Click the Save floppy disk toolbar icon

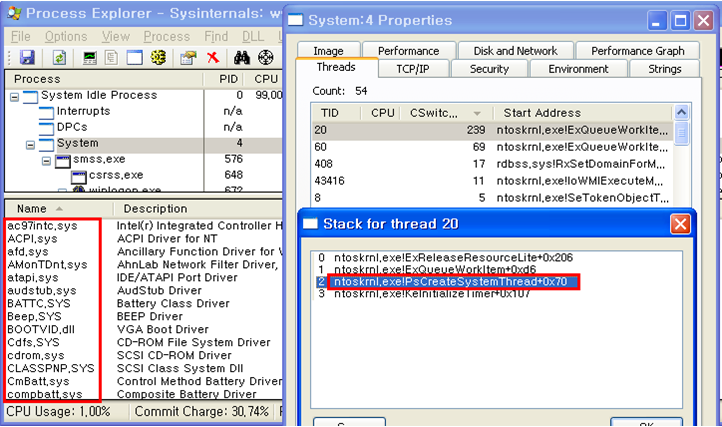tap(27, 58)
